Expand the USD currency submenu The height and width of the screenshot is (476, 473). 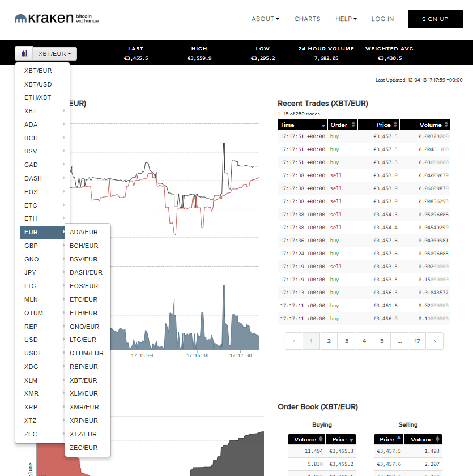tap(42, 340)
